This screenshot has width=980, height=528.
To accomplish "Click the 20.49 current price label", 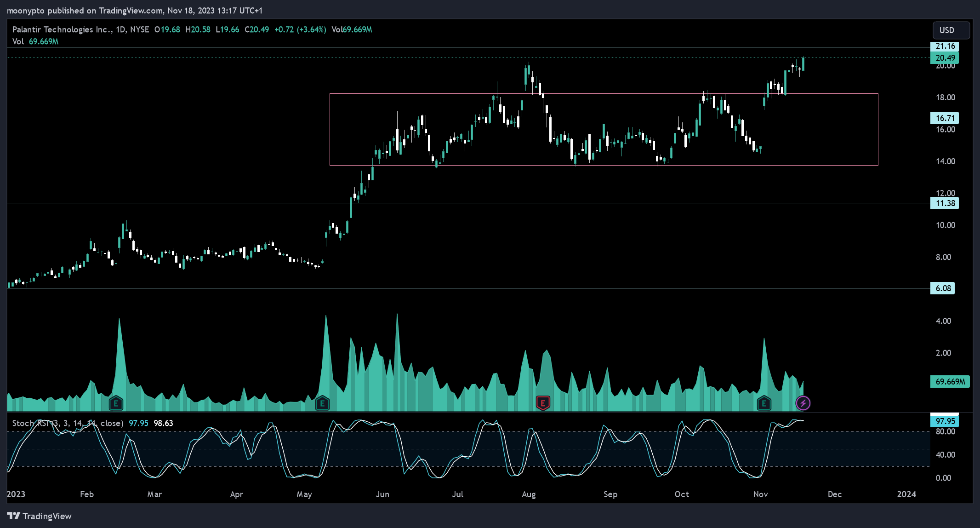I will coord(945,58).
